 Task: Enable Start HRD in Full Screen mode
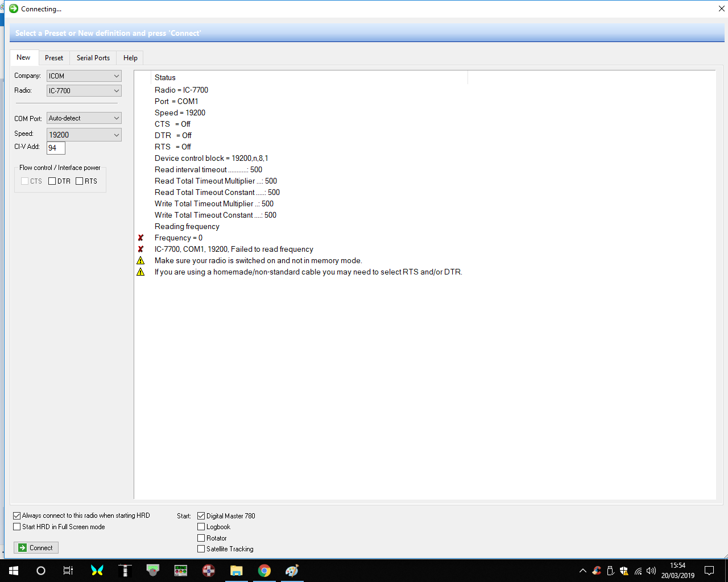17,527
